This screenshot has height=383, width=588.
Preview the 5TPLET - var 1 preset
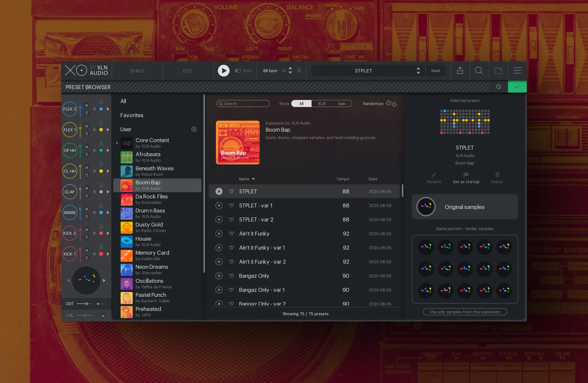(x=219, y=206)
